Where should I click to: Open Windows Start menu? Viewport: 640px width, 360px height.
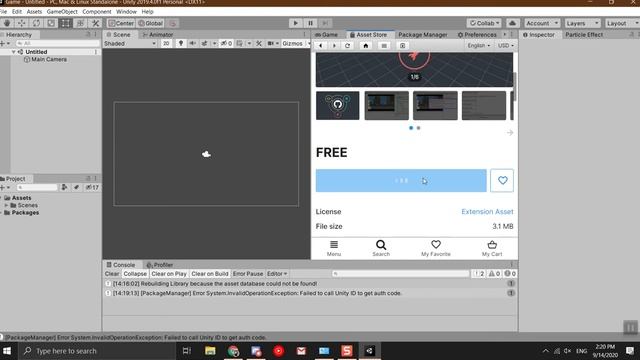pos(7,351)
